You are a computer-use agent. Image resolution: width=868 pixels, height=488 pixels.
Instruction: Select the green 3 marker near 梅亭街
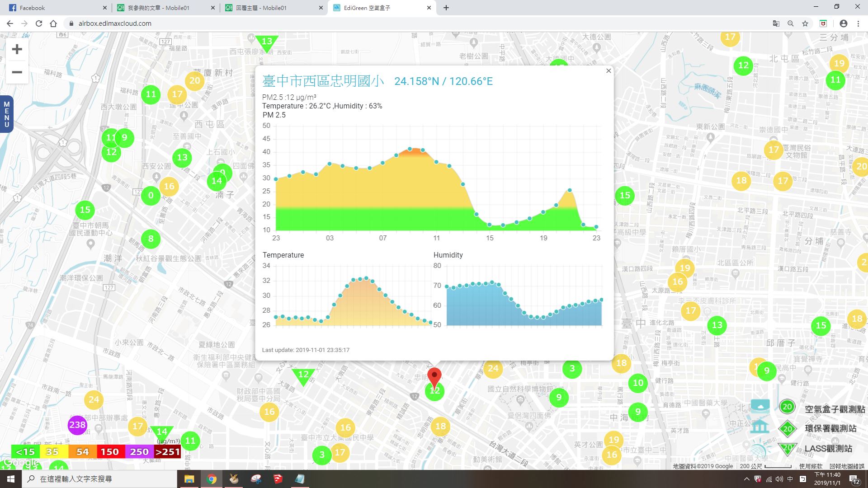click(x=572, y=368)
